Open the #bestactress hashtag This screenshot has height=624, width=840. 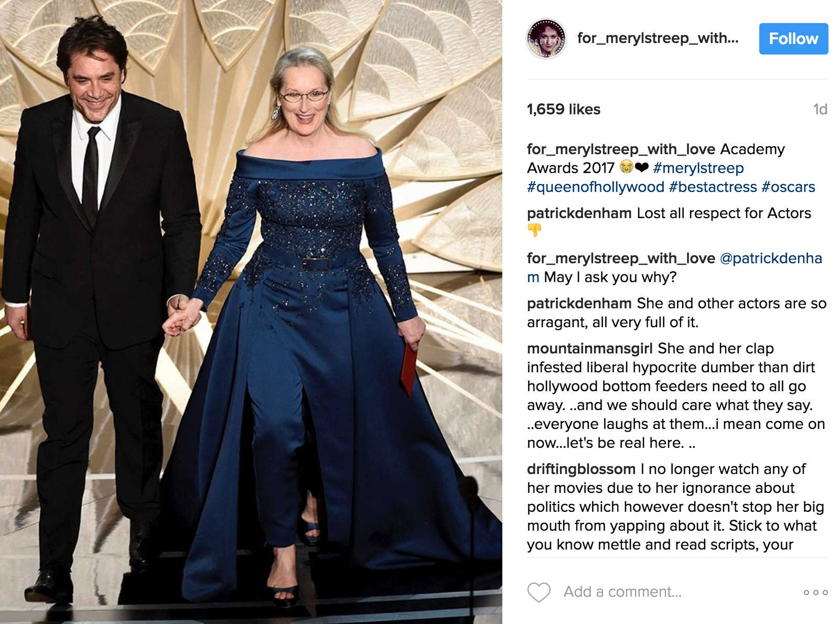pyautogui.click(x=713, y=187)
